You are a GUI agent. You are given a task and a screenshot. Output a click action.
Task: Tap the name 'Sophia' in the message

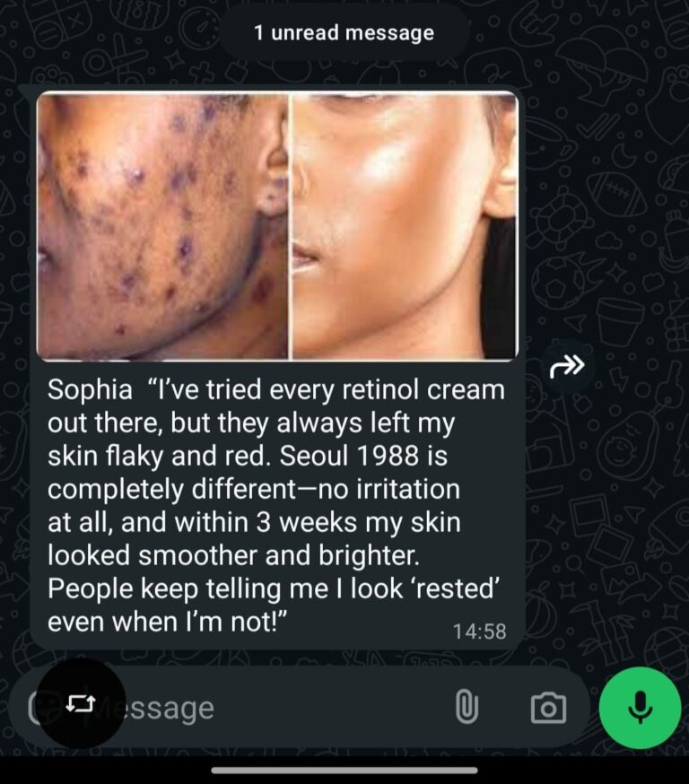click(90, 389)
